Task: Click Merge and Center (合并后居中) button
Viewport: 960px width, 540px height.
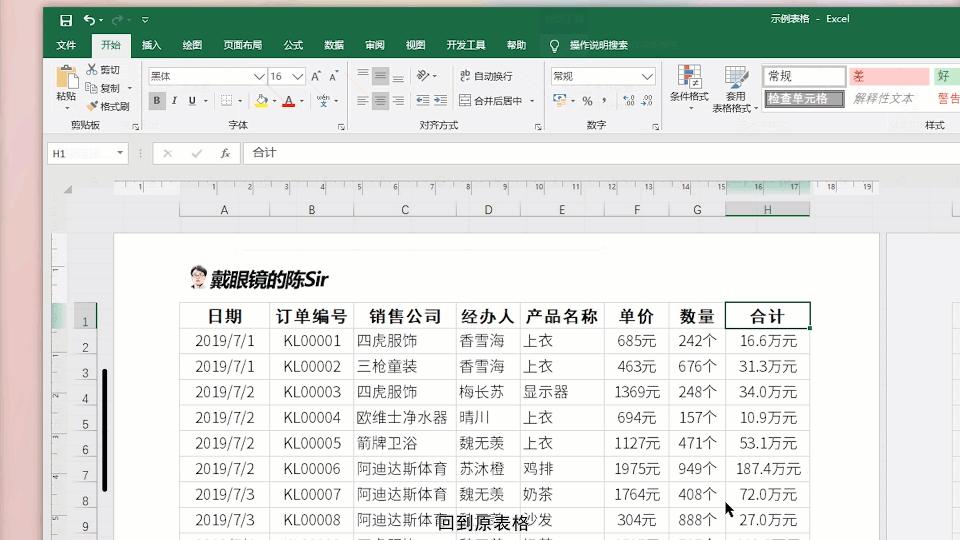Action: coord(490,100)
